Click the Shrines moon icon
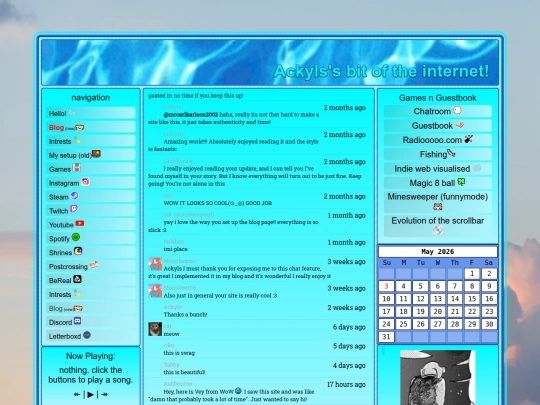 click(78, 251)
